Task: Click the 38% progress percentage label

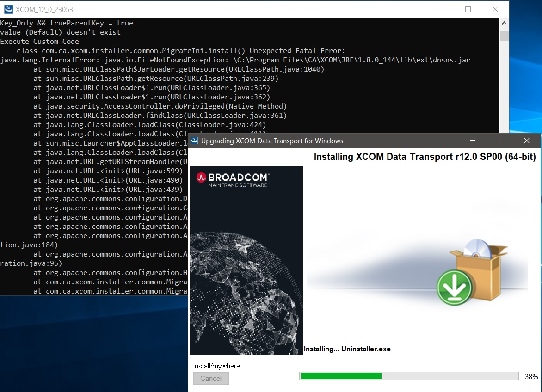Action: pyautogui.click(x=531, y=376)
